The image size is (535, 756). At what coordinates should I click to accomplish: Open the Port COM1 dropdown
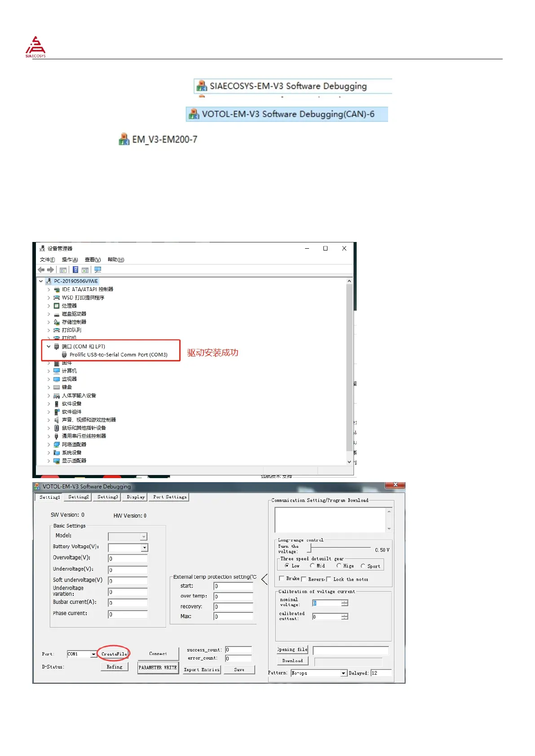[93, 654]
